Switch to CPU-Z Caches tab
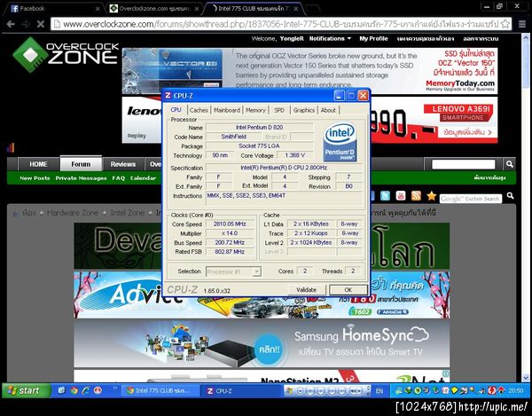The width and height of the screenshot is (532, 416). [x=199, y=110]
